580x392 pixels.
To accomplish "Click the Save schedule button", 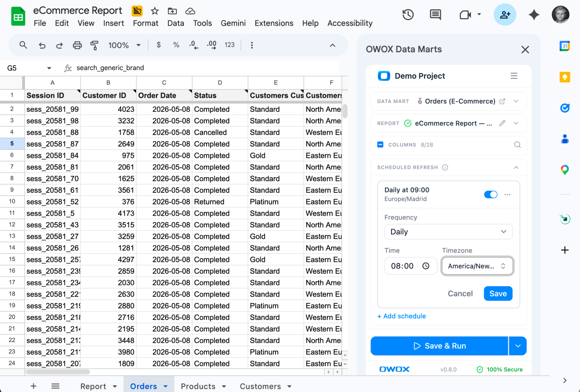I will pyautogui.click(x=498, y=294).
